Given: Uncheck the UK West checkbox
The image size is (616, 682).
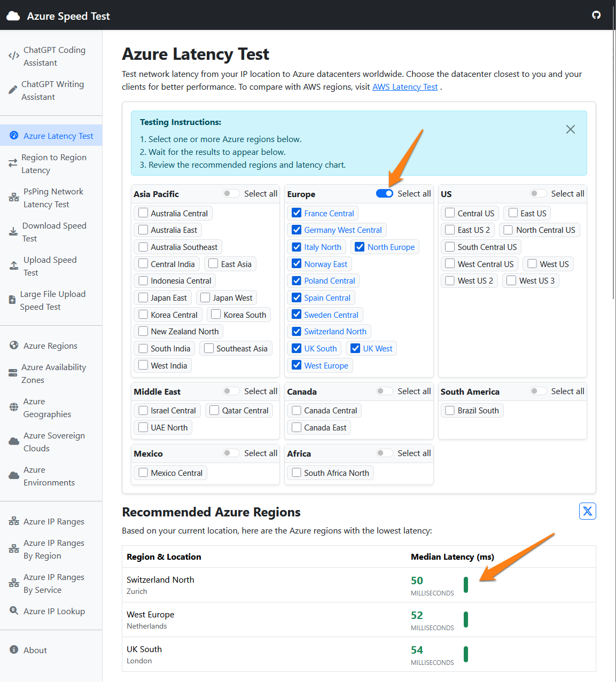Looking at the screenshot, I should click(355, 348).
